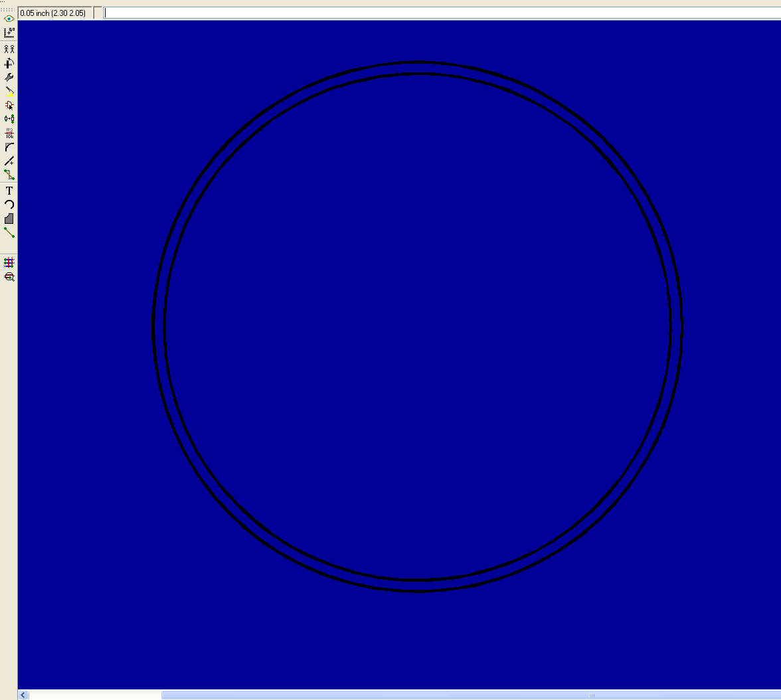
Task: Select the Change wrench tool
Action: [9, 77]
